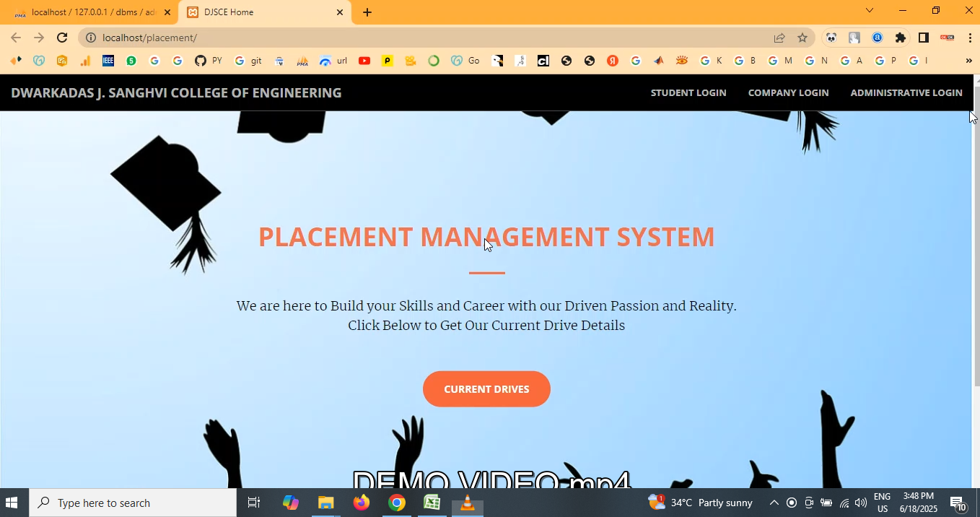The height and width of the screenshot is (517, 980).
Task: Close the DJSCE Home tab
Action: point(340,12)
